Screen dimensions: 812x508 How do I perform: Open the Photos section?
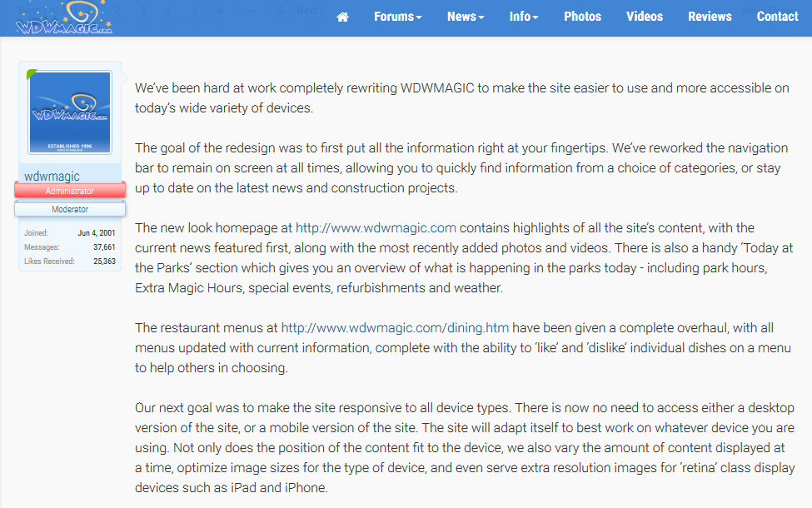(x=582, y=17)
